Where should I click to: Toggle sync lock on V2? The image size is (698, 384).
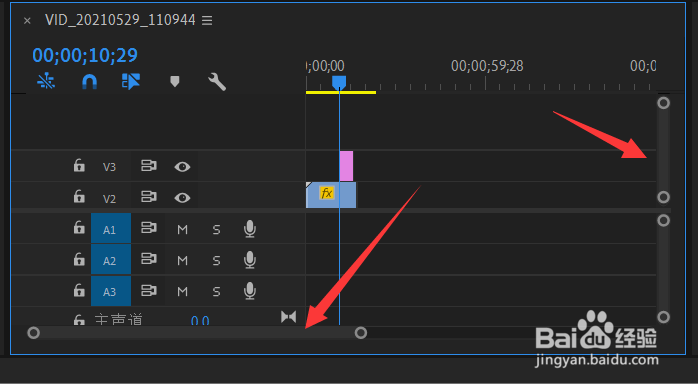149,197
